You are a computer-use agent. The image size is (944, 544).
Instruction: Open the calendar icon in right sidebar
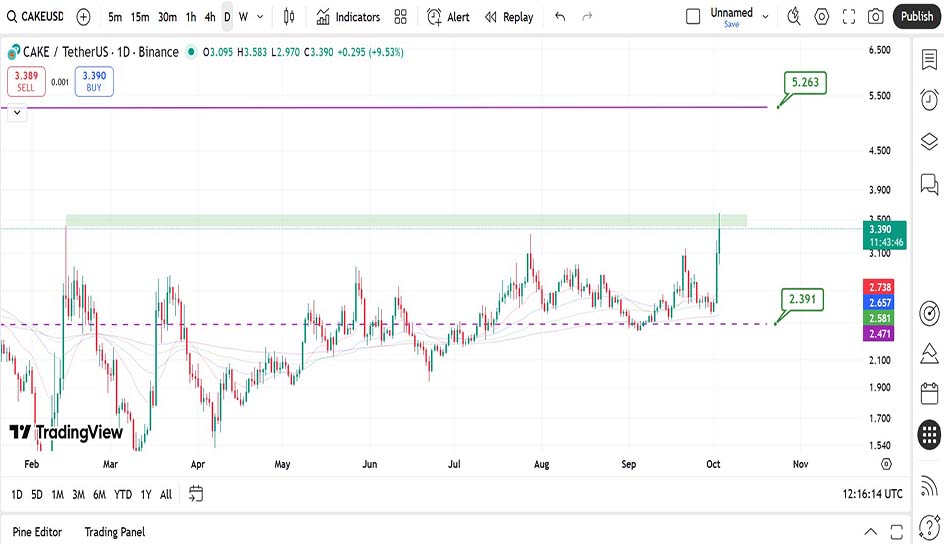click(929, 394)
